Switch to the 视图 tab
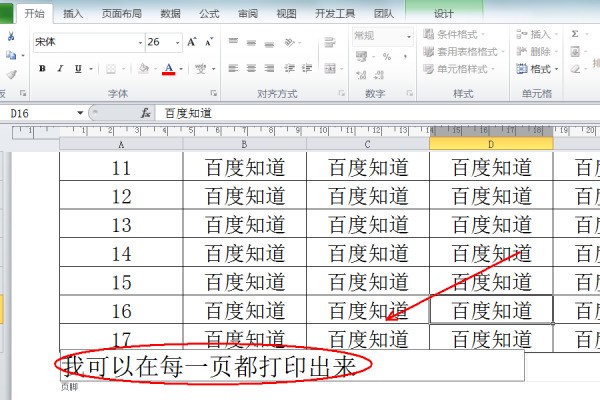600x400 pixels. (x=287, y=14)
